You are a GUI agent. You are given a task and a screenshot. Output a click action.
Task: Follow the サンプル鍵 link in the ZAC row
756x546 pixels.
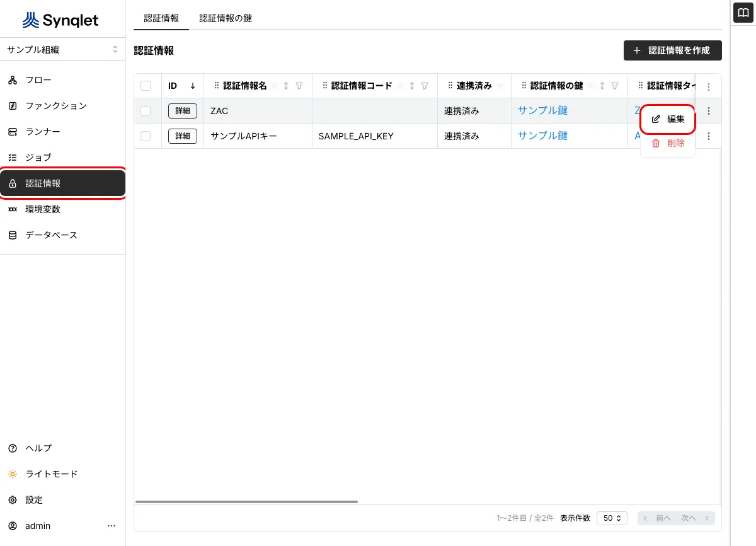542,110
